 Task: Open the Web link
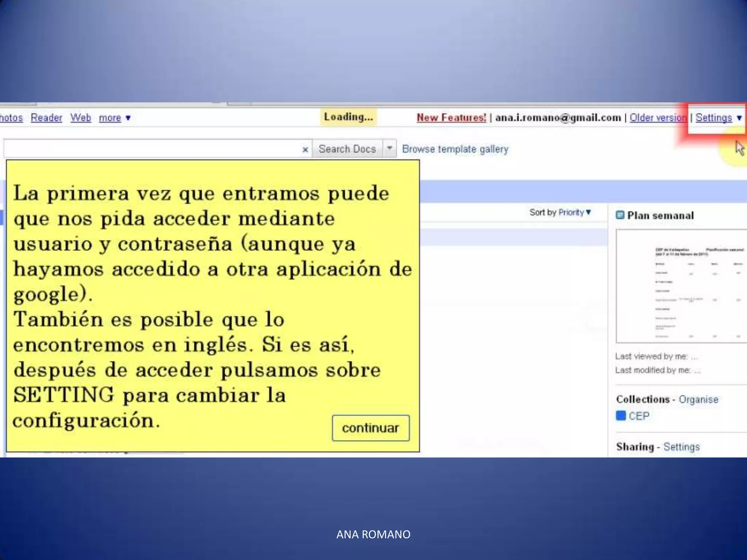81,118
